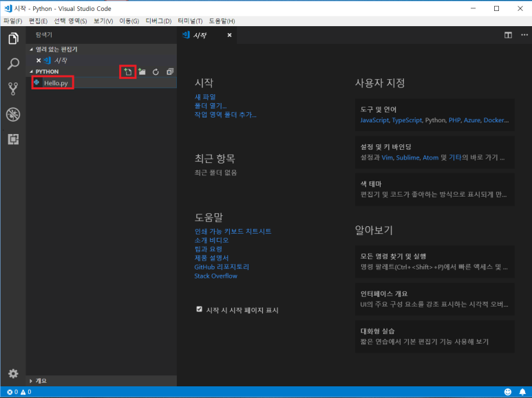Maximize the Visual Studio Code window
Image resolution: width=532 pixels, height=398 pixels.
496,8
